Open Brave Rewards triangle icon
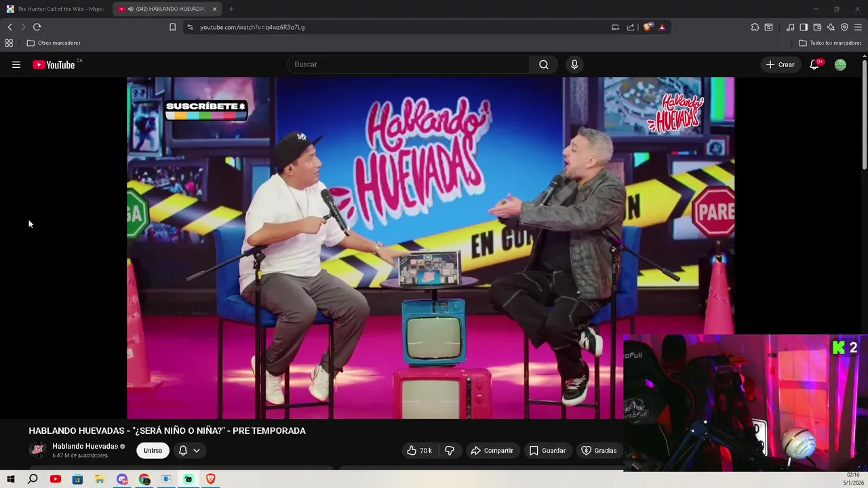Viewport: 868px width, 488px height. 662,27
